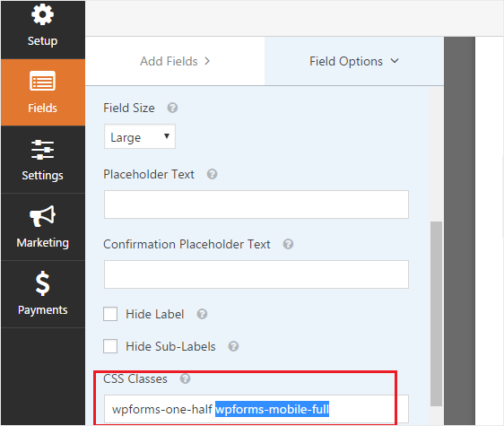Image resolution: width=504 pixels, height=426 pixels.
Task: Click the Hide Label help icon
Action: (202, 314)
